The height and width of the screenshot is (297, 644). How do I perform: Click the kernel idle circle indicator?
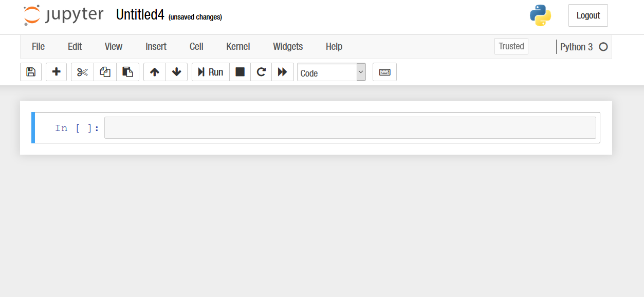point(603,47)
